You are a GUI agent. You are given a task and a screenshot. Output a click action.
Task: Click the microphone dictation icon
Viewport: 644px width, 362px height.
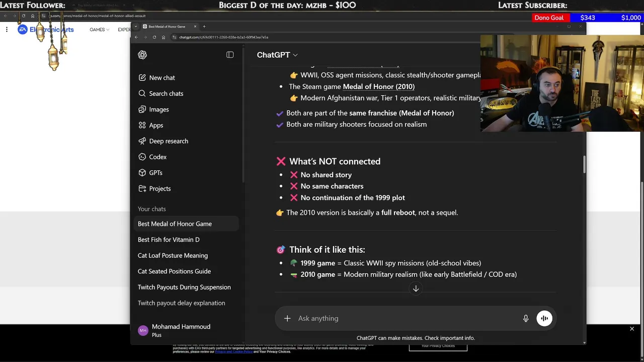pyautogui.click(x=526, y=318)
